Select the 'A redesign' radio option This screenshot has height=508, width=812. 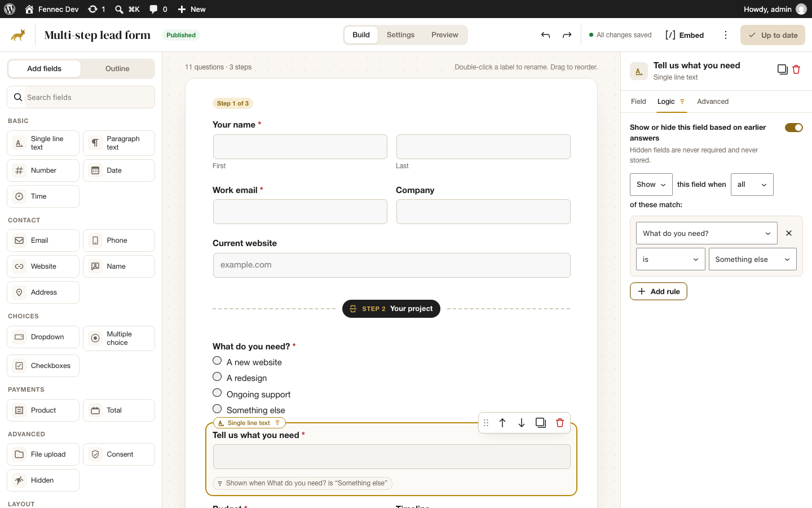217,376
